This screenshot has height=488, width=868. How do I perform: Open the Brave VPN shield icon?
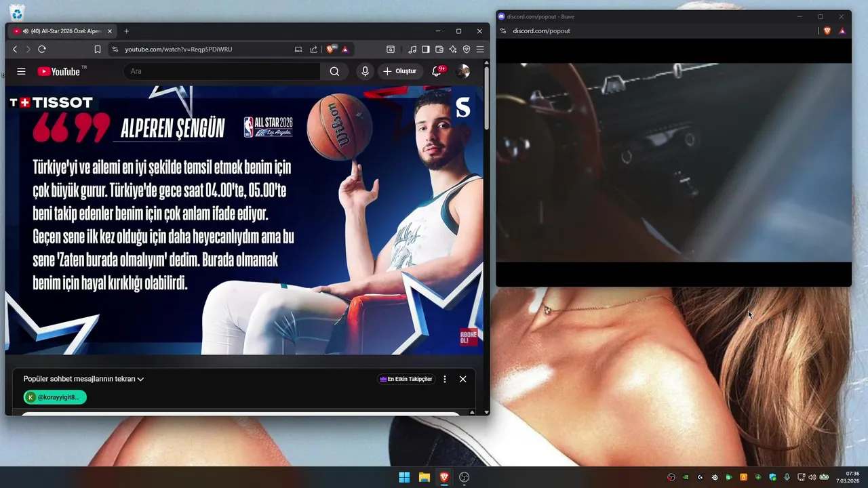(x=467, y=49)
